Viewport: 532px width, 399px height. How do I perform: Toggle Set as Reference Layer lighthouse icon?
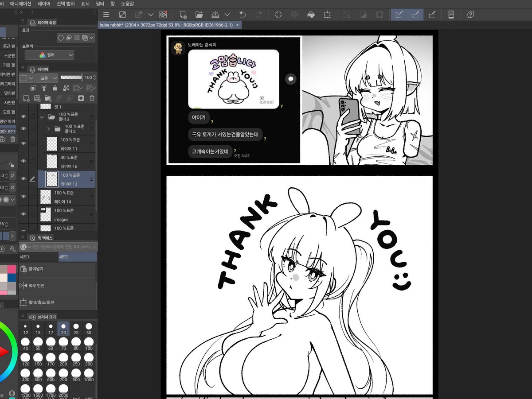44,88
